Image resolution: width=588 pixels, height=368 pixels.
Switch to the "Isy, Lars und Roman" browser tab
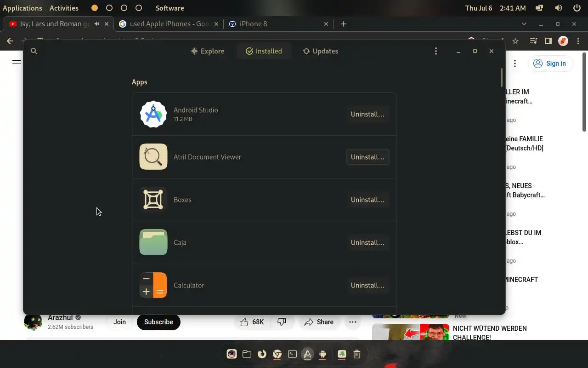pos(54,24)
